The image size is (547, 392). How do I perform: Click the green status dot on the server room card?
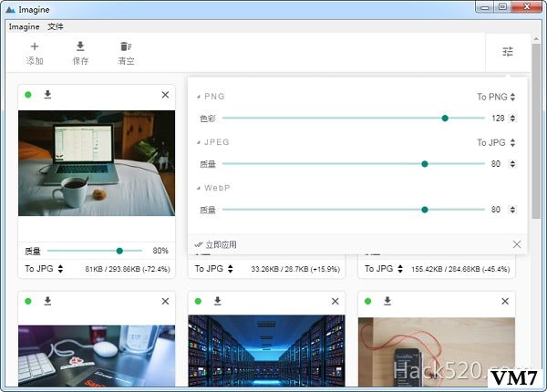[198, 302]
